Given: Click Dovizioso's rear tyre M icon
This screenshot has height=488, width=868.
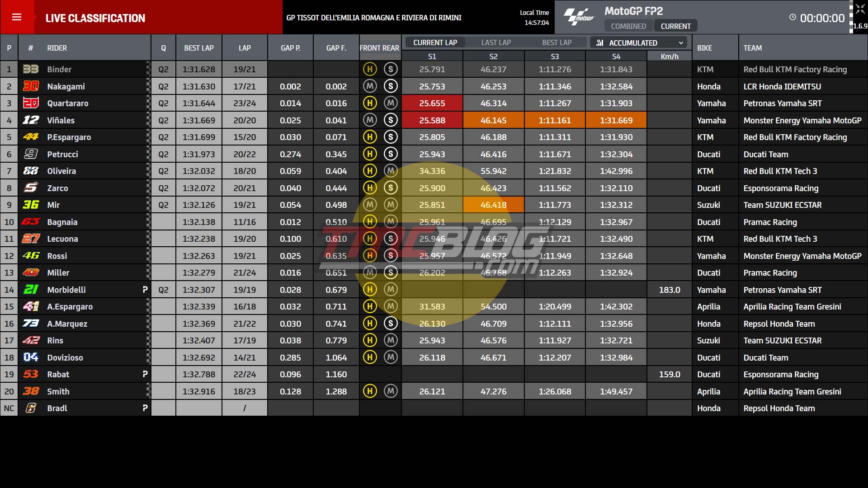Looking at the screenshot, I should 391,357.
